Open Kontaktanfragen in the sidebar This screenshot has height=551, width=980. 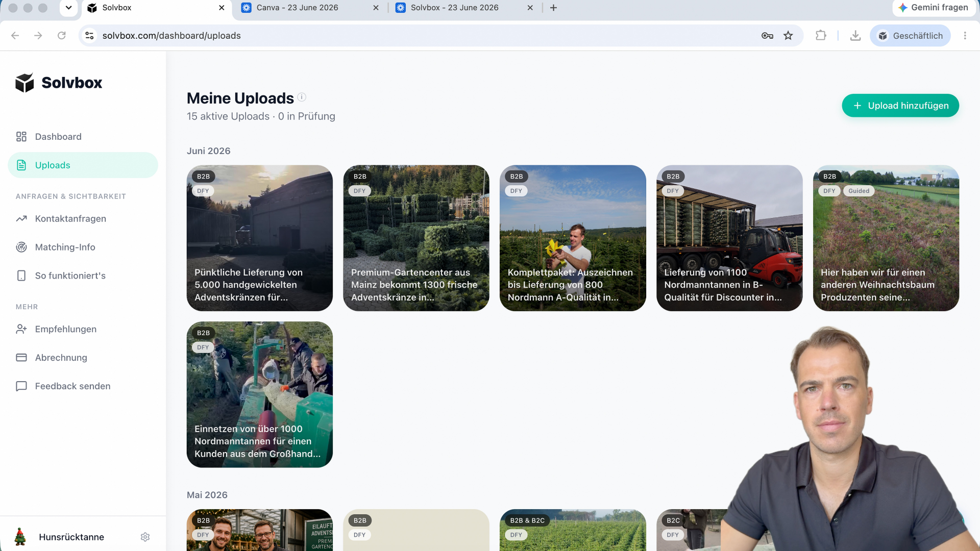coord(83,219)
